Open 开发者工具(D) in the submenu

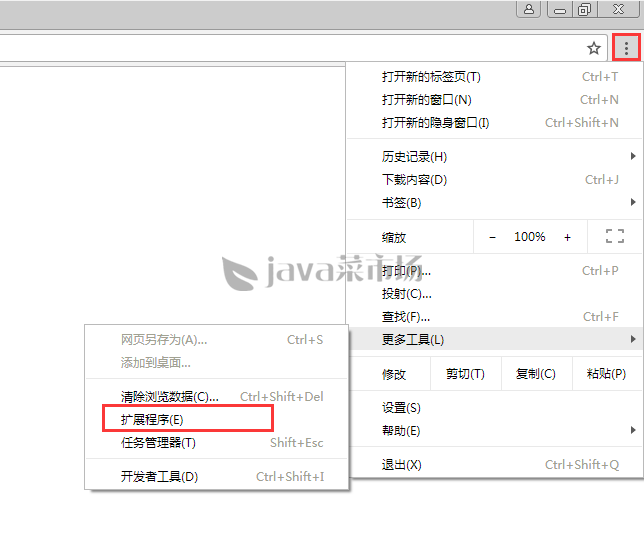(217, 476)
